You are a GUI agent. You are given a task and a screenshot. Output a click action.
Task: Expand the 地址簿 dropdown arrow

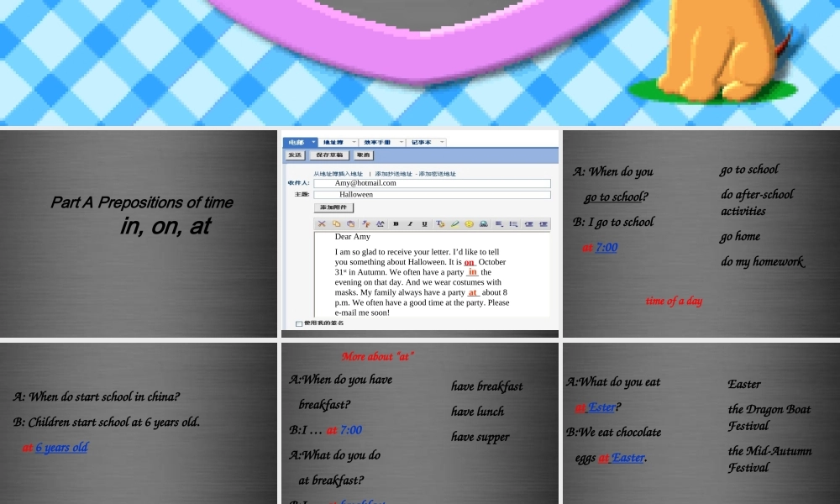click(354, 142)
